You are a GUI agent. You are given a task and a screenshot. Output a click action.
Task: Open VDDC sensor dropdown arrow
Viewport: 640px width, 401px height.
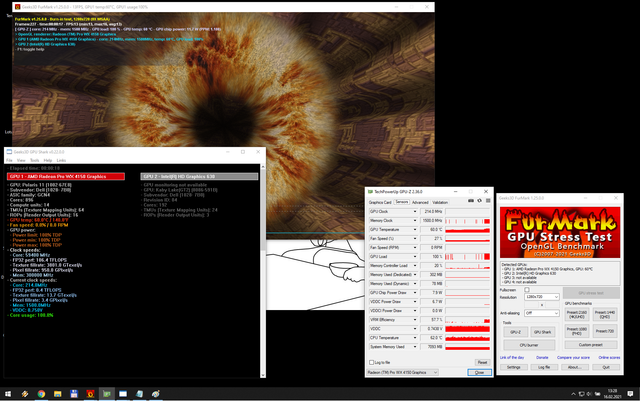(x=415, y=329)
